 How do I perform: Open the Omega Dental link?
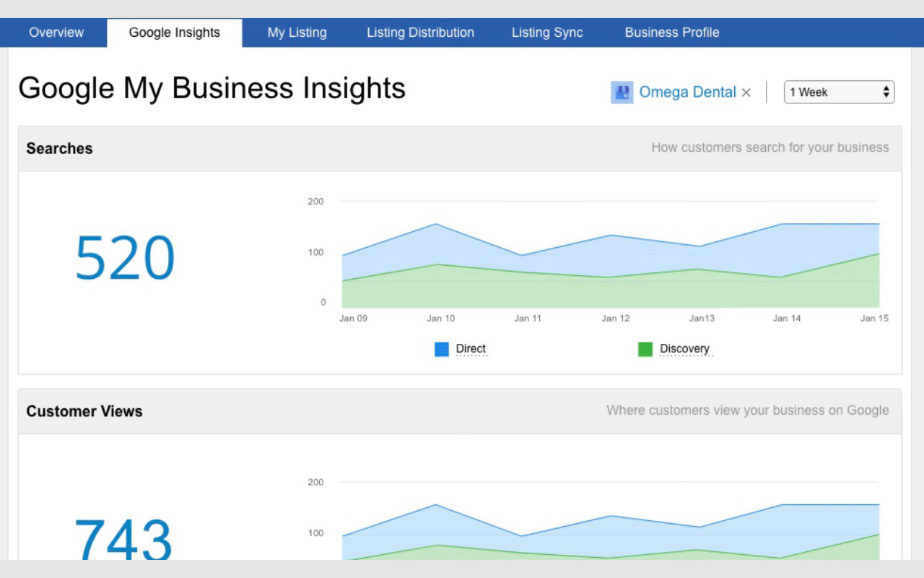point(687,92)
